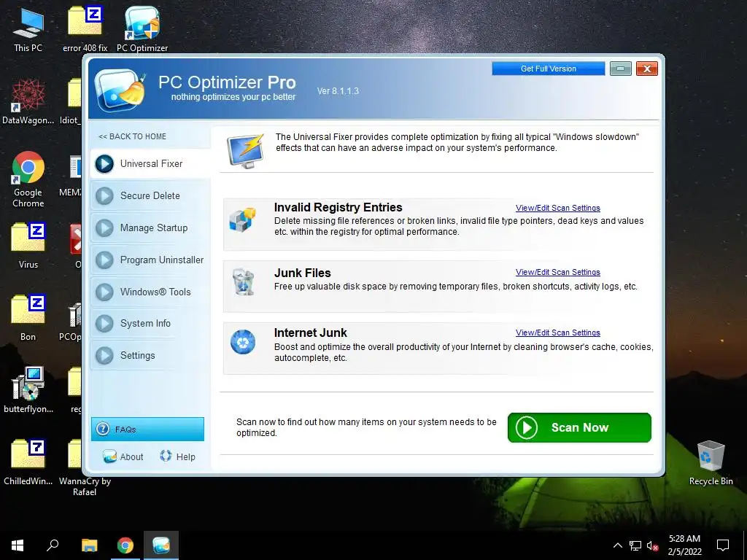Image resolution: width=747 pixels, height=560 pixels.
Task: Click play arrow icon beside Secure Delete
Action: pyautogui.click(x=104, y=195)
